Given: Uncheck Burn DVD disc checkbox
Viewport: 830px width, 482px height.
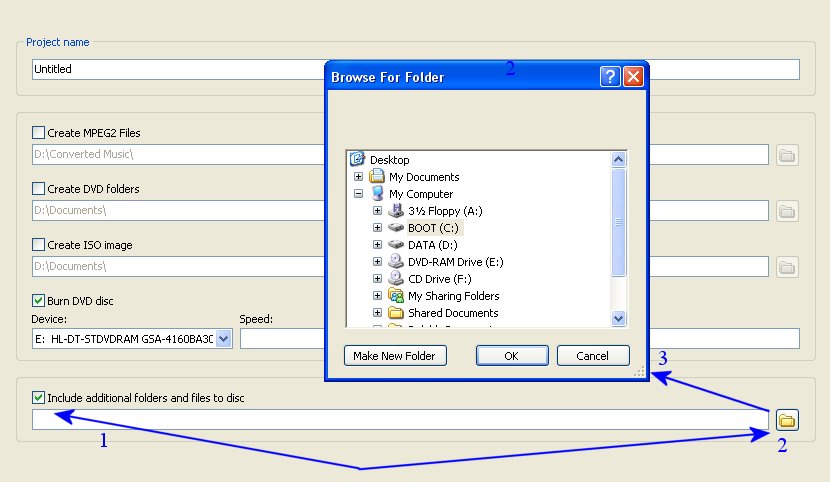Looking at the screenshot, I should [x=38, y=301].
